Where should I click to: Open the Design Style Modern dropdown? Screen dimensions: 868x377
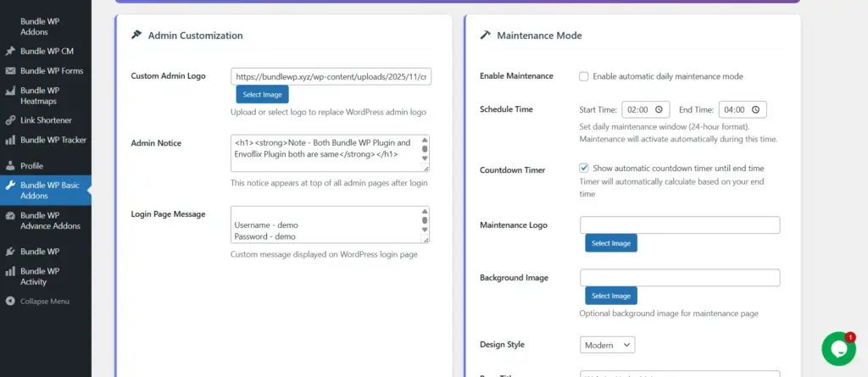[x=607, y=345]
